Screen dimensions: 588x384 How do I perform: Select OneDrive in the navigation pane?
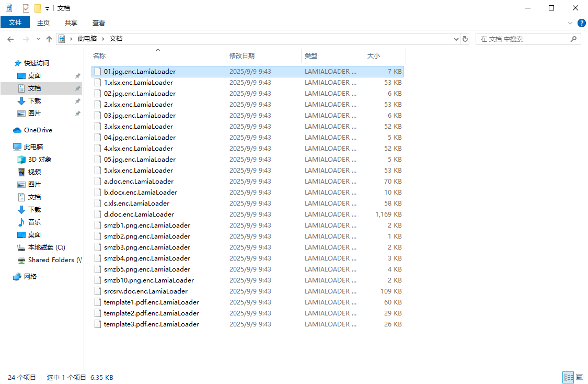[x=38, y=130]
